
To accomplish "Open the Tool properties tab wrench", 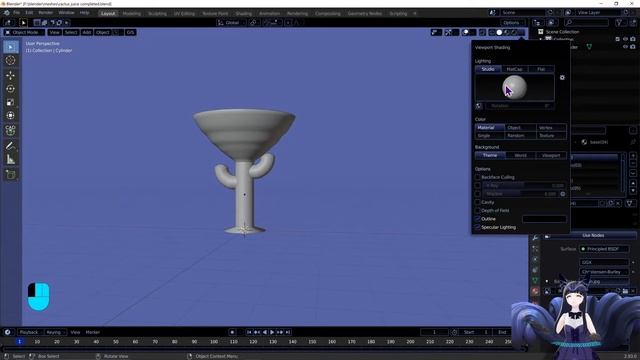I will 535,238.
